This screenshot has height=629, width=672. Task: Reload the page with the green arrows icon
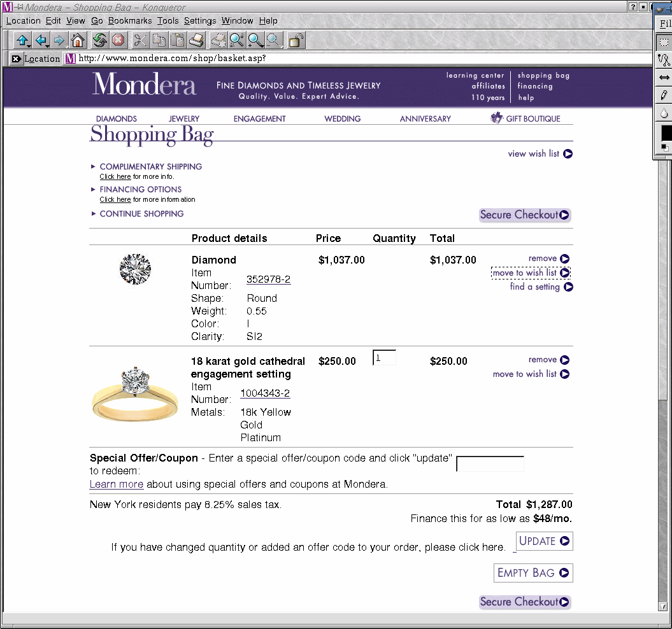(x=99, y=41)
